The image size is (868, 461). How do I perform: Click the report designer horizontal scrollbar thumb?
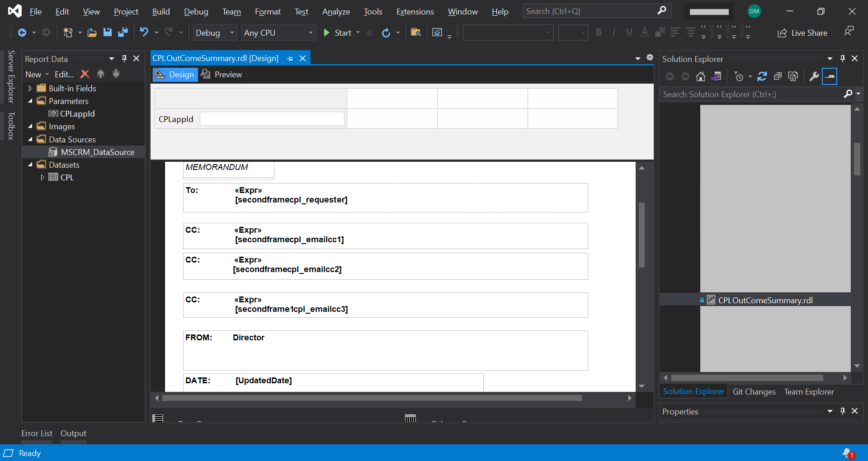[372, 398]
